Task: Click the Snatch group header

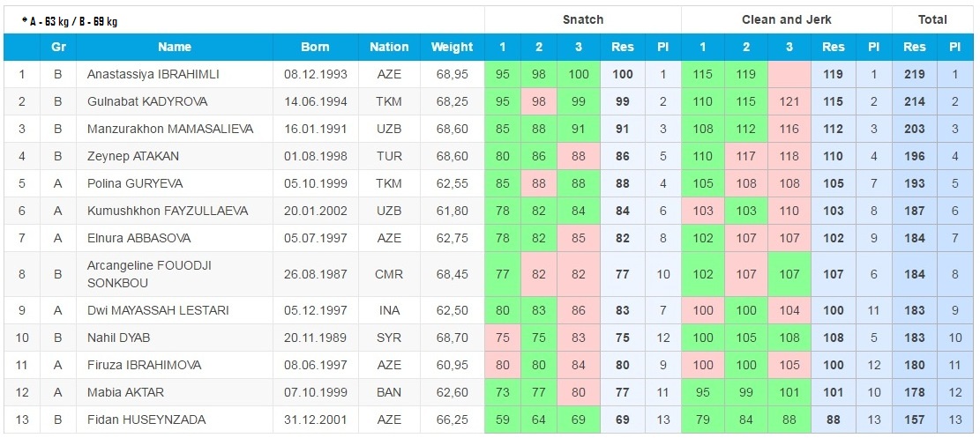Action: click(x=582, y=19)
